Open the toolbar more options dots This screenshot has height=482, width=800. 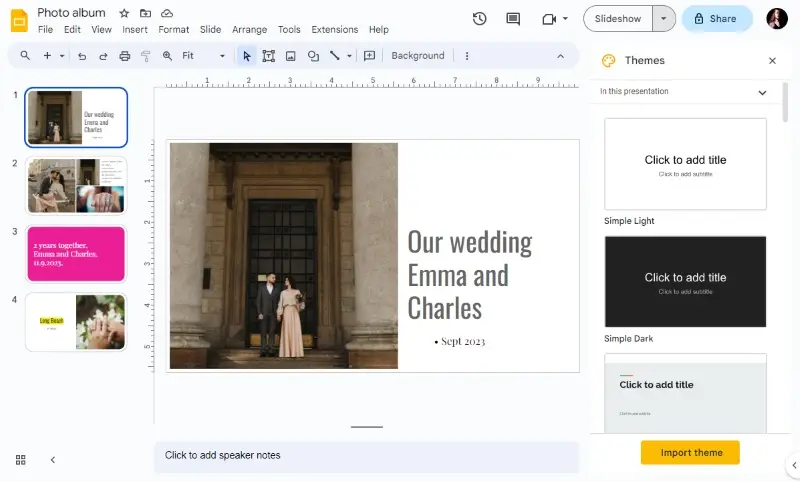click(x=467, y=56)
